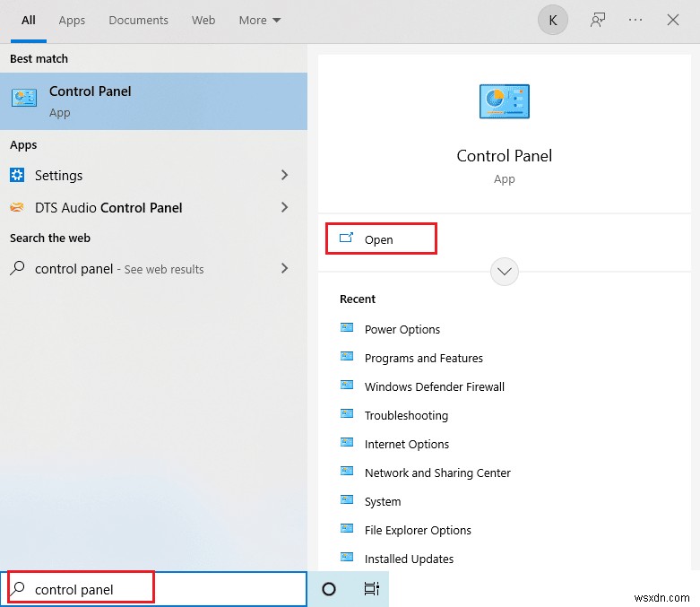The height and width of the screenshot is (607, 700).
Task: Click the Task View icon on taskbar
Action: coord(371,589)
